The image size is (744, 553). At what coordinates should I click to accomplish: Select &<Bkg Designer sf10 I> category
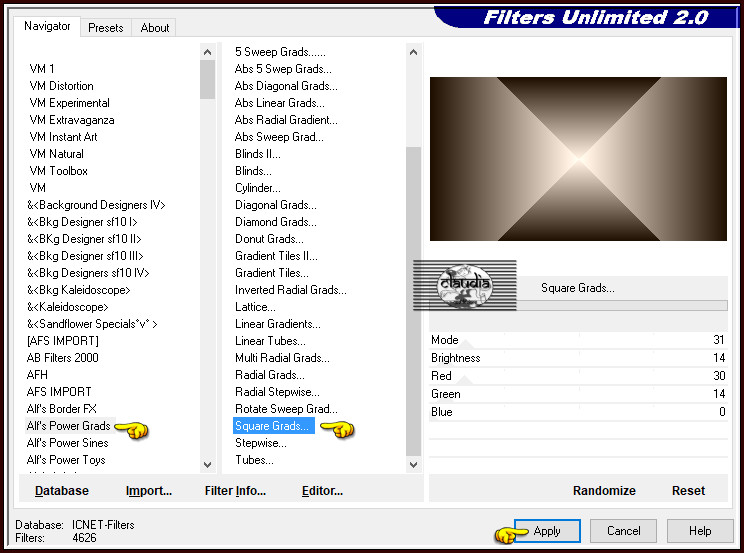82,222
